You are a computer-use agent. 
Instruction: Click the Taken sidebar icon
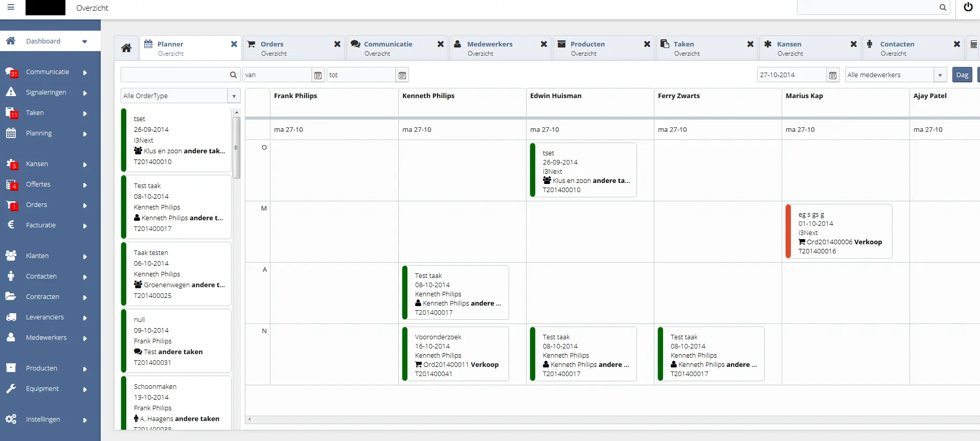tap(11, 112)
